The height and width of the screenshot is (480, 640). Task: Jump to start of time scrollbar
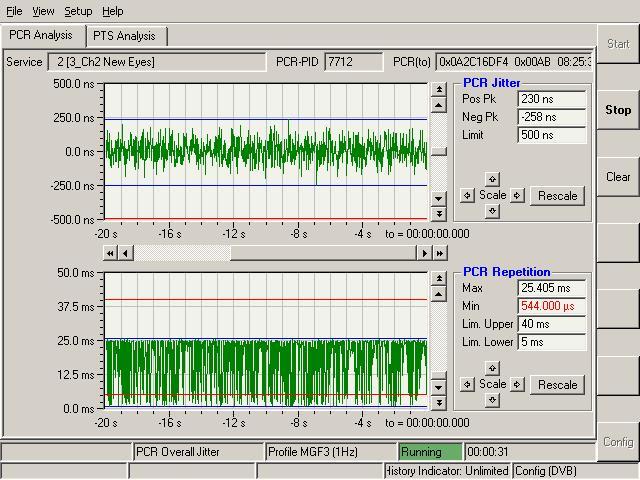pos(110,253)
